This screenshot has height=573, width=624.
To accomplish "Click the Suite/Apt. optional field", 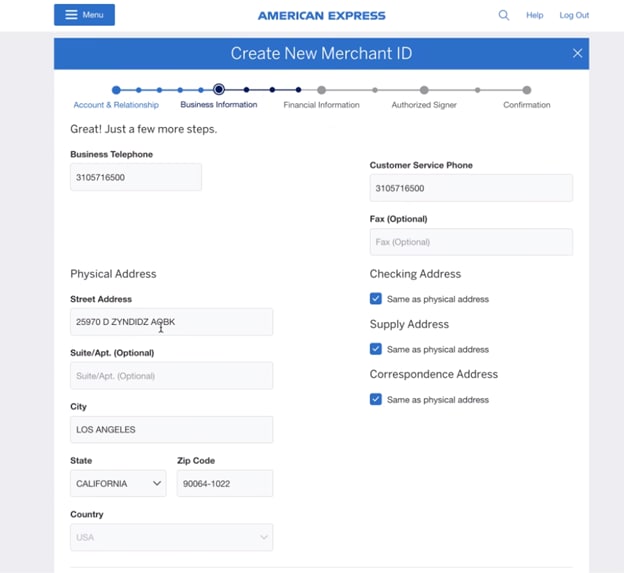I will (171, 376).
